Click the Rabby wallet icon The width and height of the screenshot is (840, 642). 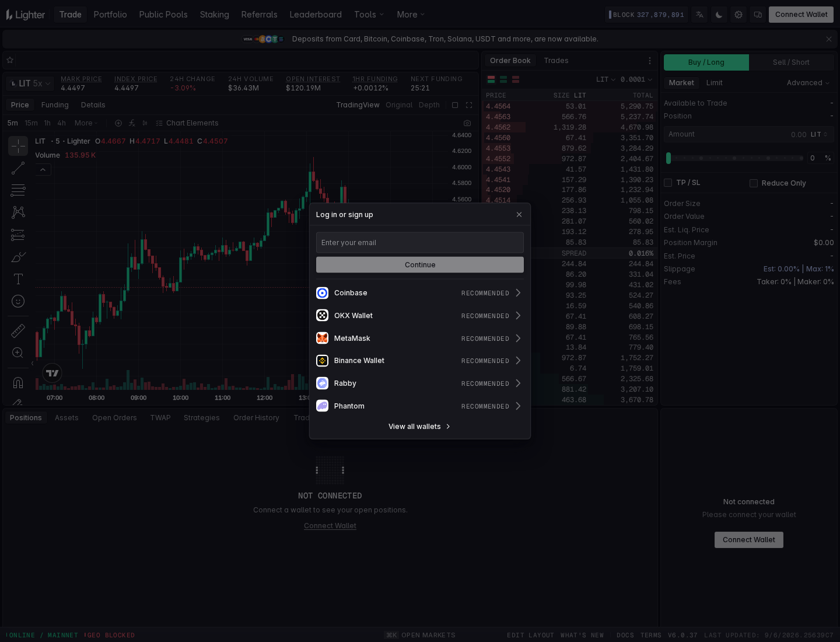click(x=322, y=383)
